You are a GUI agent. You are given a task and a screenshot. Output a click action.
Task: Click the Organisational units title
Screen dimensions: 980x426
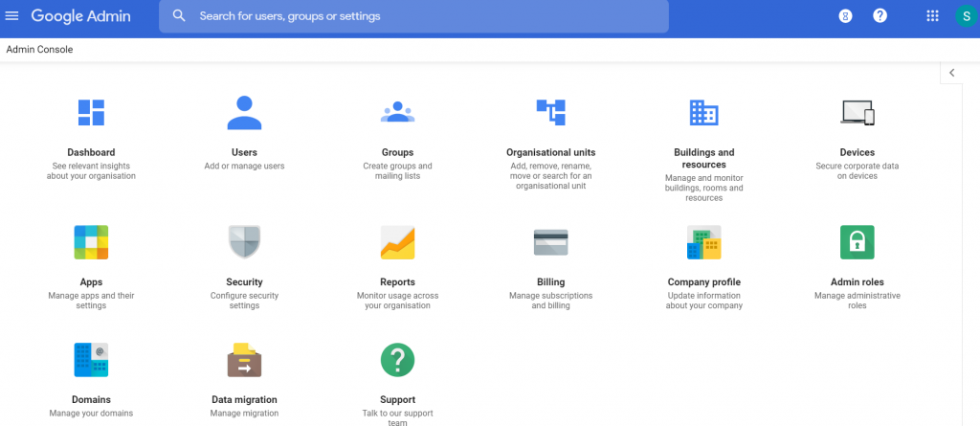point(550,152)
